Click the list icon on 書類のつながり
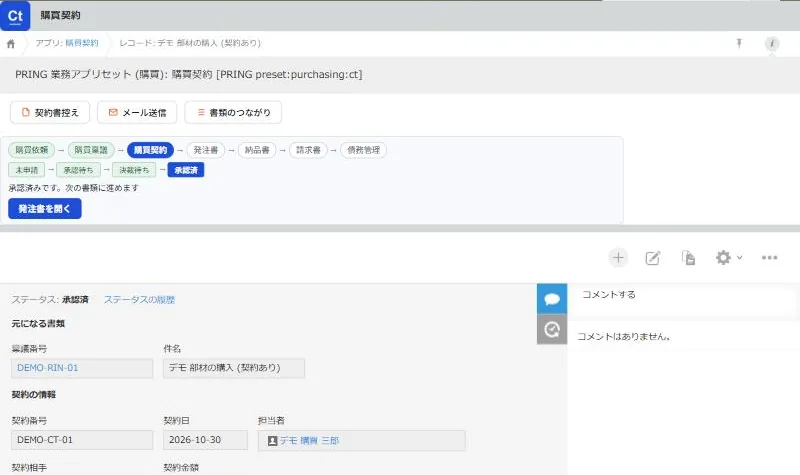Viewport: 800px width, 475px height. pos(201,112)
